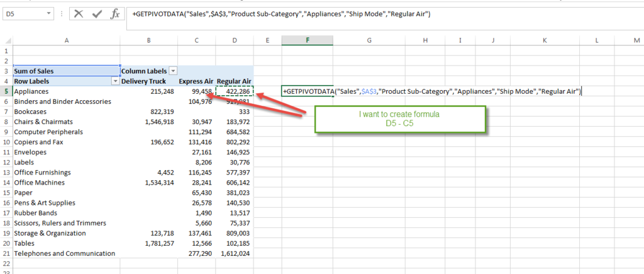Select the Regular Air column label

pyautogui.click(x=235, y=81)
